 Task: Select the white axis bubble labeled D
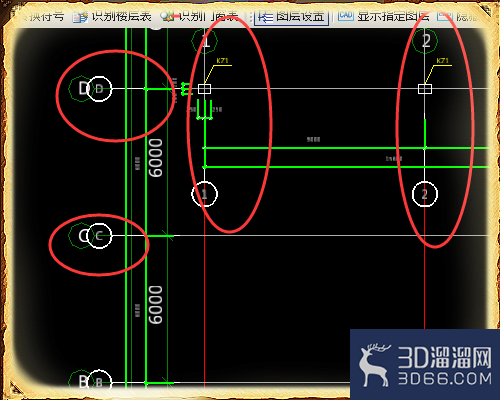(99, 89)
